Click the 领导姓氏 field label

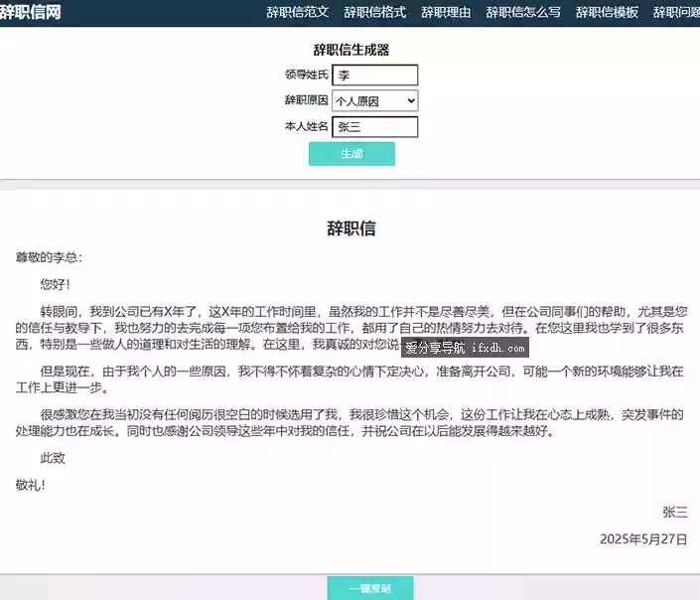[x=307, y=75]
